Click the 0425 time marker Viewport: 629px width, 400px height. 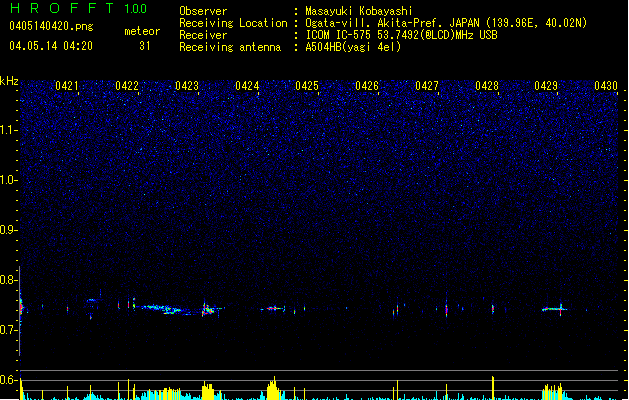[x=307, y=86]
